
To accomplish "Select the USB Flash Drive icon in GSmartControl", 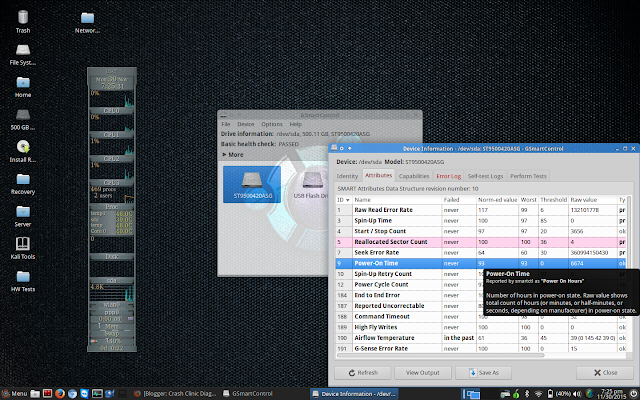I will 312,184.
